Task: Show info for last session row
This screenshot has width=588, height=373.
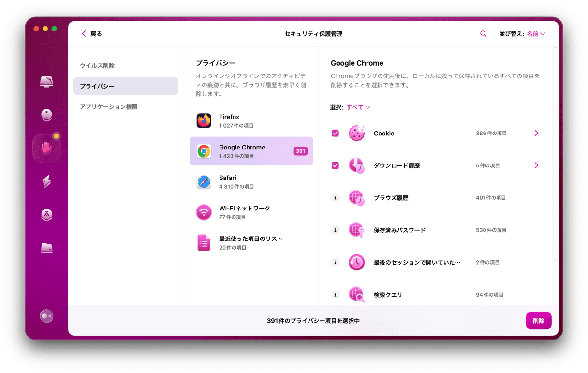Action: pyautogui.click(x=335, y=262)
